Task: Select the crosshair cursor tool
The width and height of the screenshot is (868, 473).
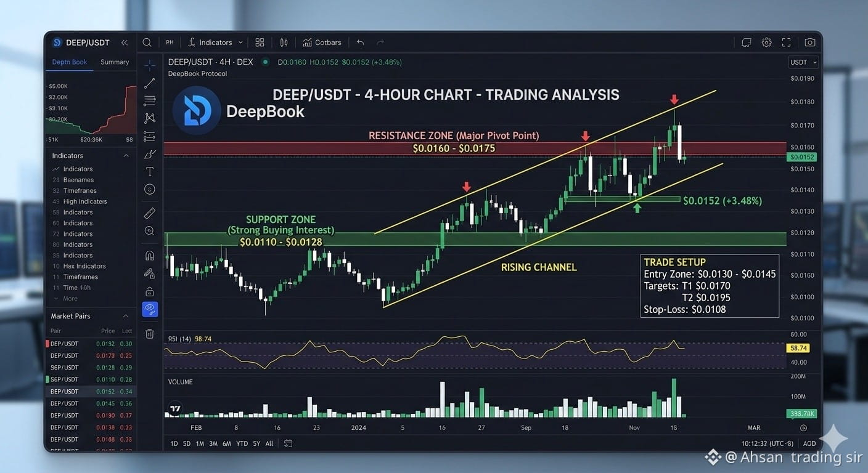Action: (150, 65)
